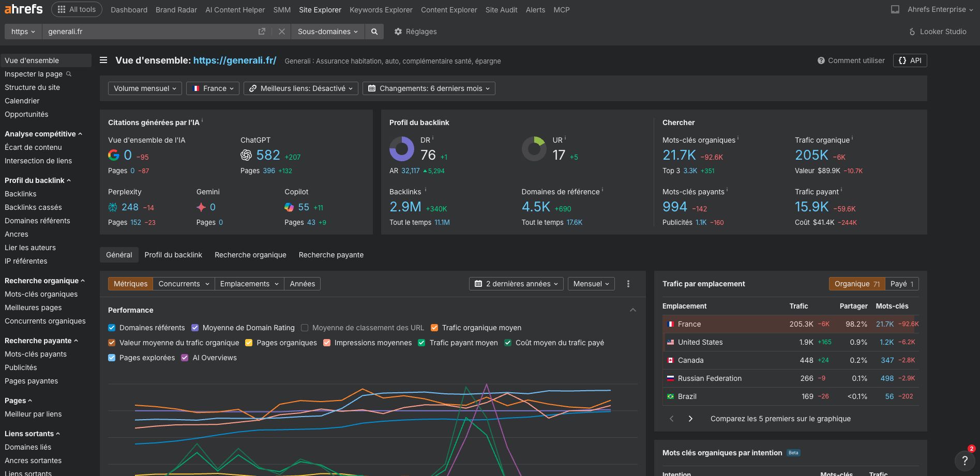Viewport: 980px width, 476px height.
Task: Open Réglages via the gear icon
Action: pos(398,32)
